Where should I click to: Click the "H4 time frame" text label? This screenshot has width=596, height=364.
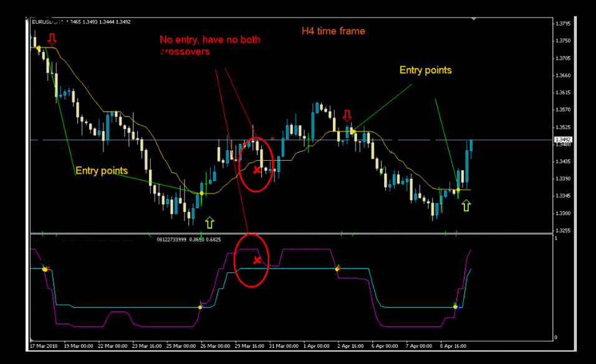[x=334, y=31]
